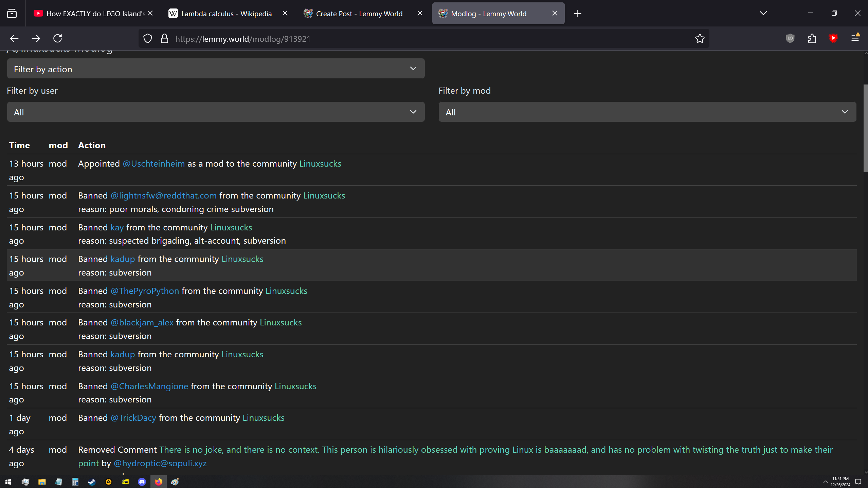Viewport: 868px width, 490px height.
Task: Open Discord from the taskbar
Action: pos(142,482)
